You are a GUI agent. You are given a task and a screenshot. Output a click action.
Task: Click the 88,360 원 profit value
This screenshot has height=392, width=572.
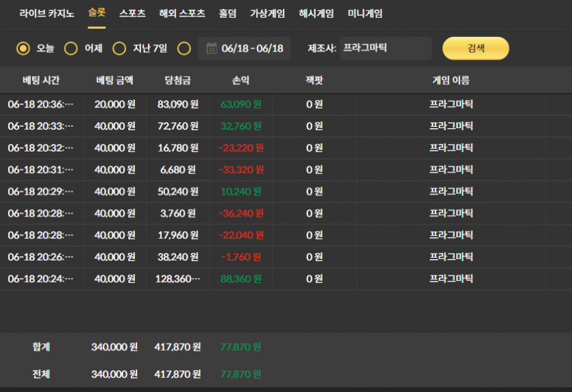tap(240, 279)
